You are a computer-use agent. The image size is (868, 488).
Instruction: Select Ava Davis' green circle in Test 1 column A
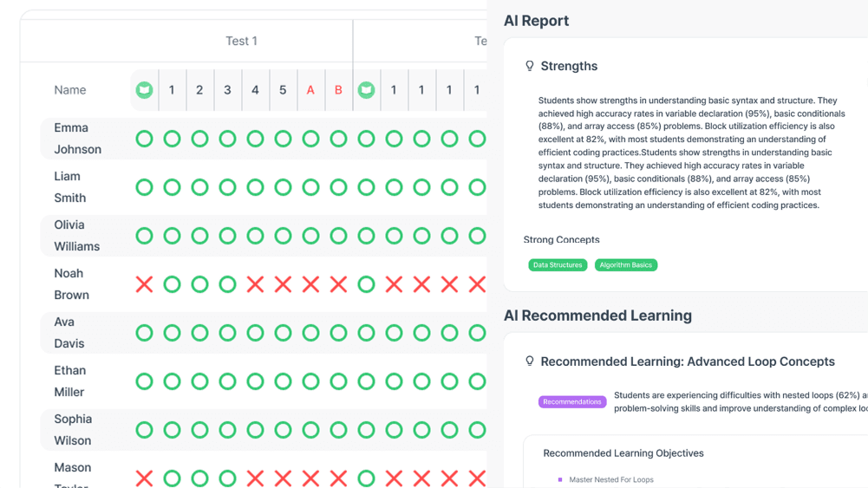(310, 333)
